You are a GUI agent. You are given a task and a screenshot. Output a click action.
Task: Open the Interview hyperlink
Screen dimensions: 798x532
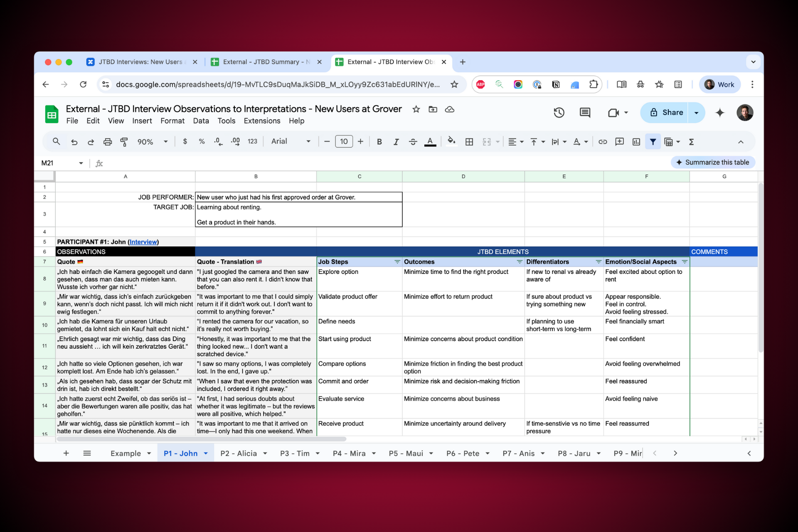tap(143, 242)
